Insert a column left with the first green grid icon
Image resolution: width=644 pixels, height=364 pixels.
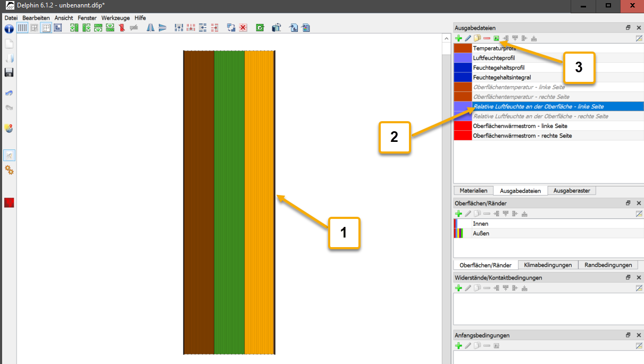(x=74, y=28)
